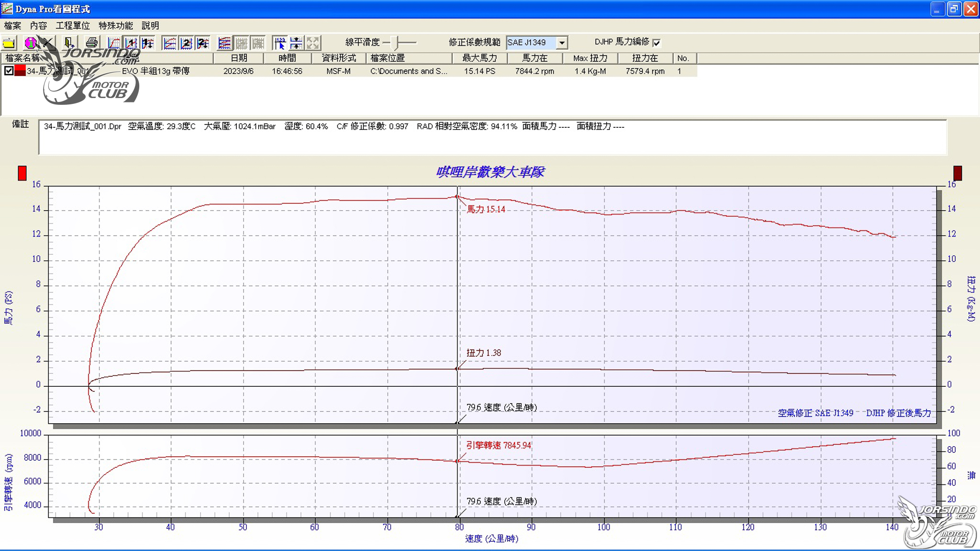Image resolution: width=980 pixels, height=551 pixels.
Task: Click the Max 扭力 column header
Action: click(590, 58)
